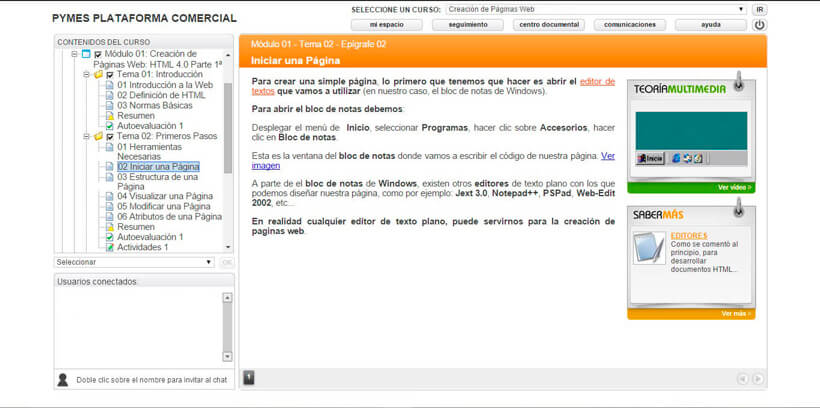
Task: Open the EDITORES link in Saber Más
Action: pyautogui.click(x=689, y=236)
